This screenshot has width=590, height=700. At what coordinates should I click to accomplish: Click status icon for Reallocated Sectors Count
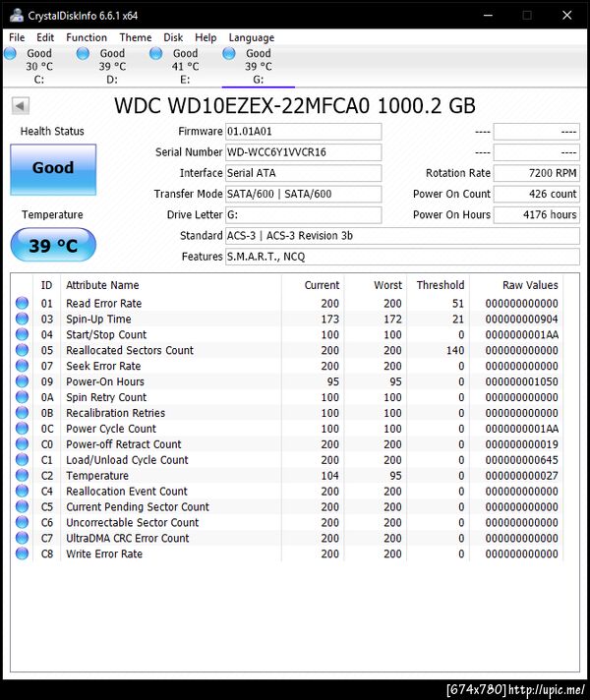pos(22,350)
